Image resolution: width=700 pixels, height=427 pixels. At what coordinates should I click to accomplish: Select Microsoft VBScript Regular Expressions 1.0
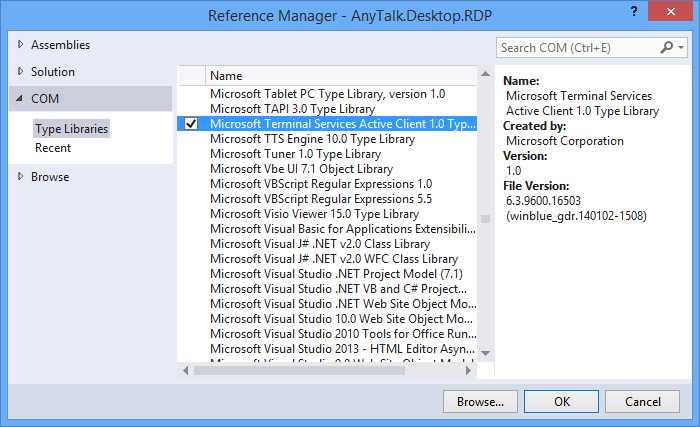click(327, 184)
